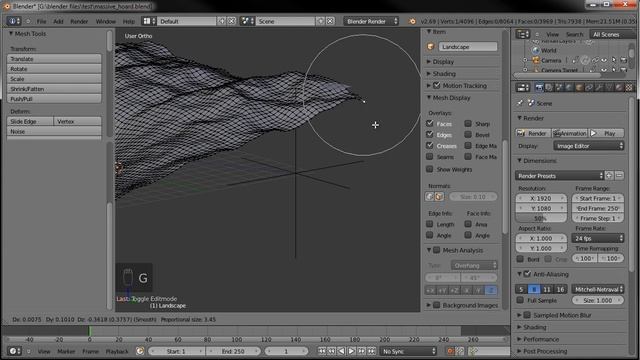
Task: Click the Shrink/Fatten button
Action: pos(54,89)
